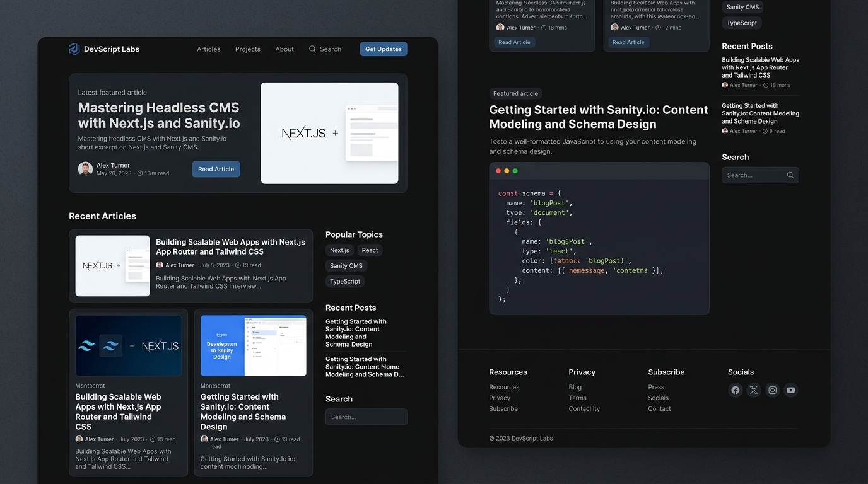Click the 'const schema = {' code line
The height and width of the screenshot is (484, 868).
click(x=529, y=193)
